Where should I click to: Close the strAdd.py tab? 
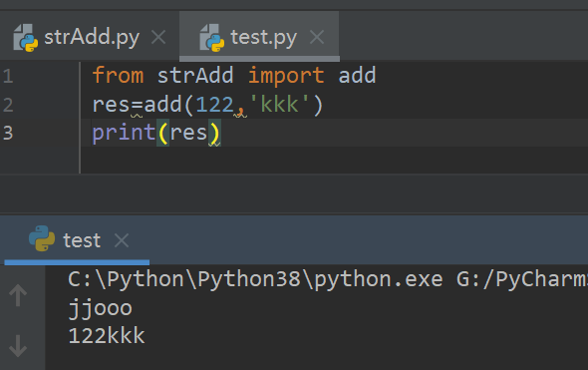coord(158,37)
